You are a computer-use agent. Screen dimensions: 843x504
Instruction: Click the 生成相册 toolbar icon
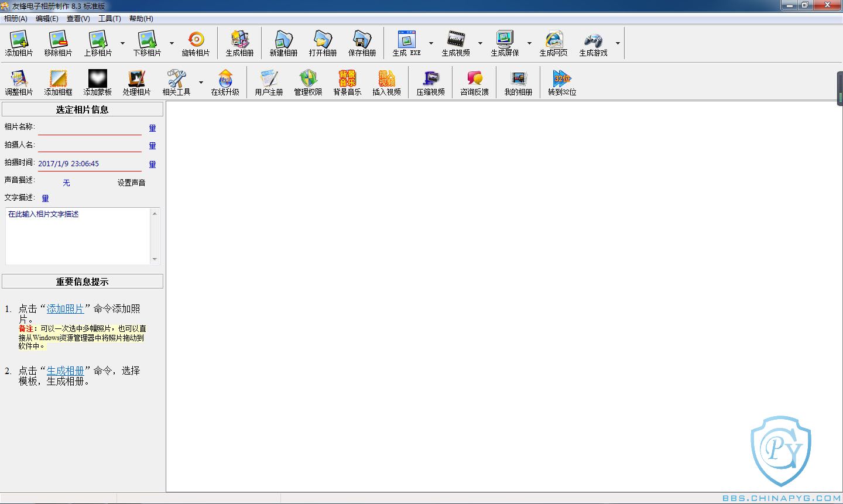point(239,43)
